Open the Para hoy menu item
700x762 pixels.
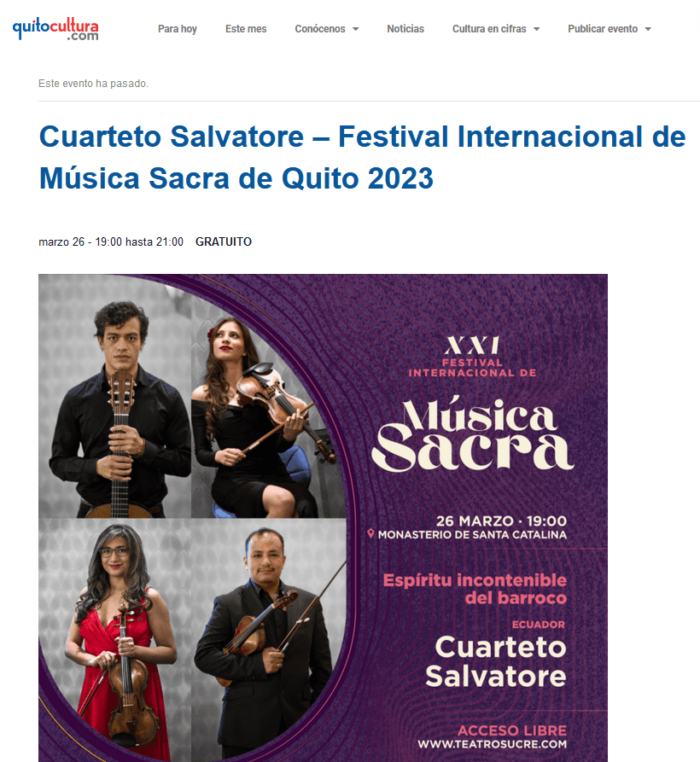tap(178, 29)
